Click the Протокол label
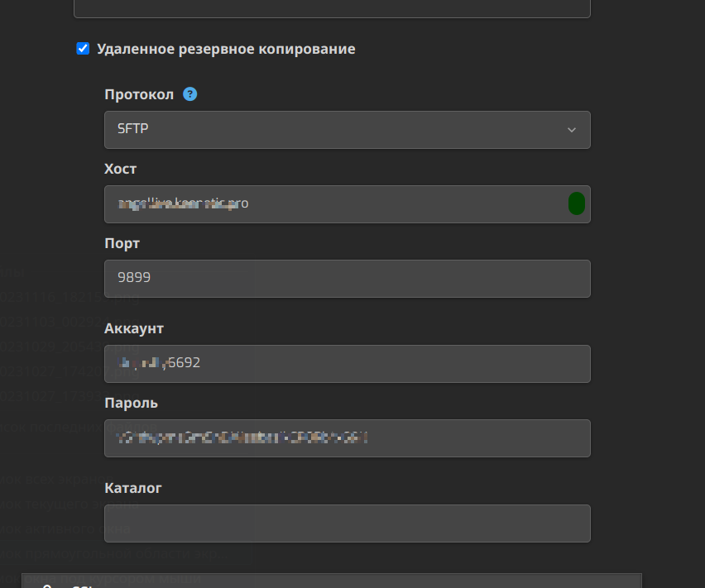Image resolution: width=705 pixels, height=588 pixels. click(x=139, y=94)
